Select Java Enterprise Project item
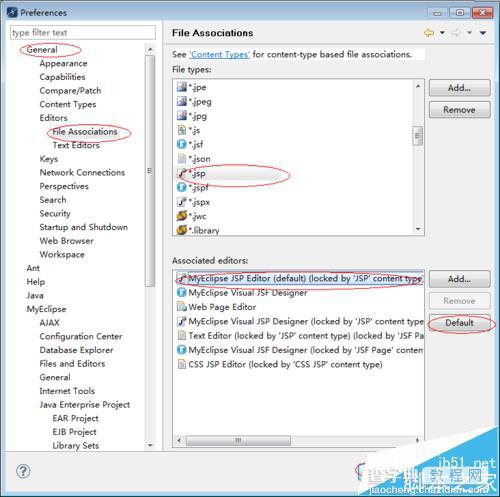The height and width of the screenshot is (497, 500). (x=85, y=405)
